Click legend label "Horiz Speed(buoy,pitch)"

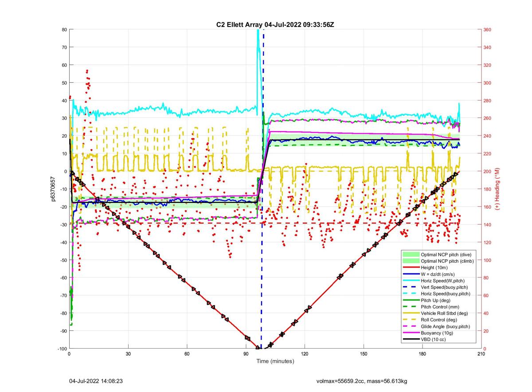click(x=445, y=294)
